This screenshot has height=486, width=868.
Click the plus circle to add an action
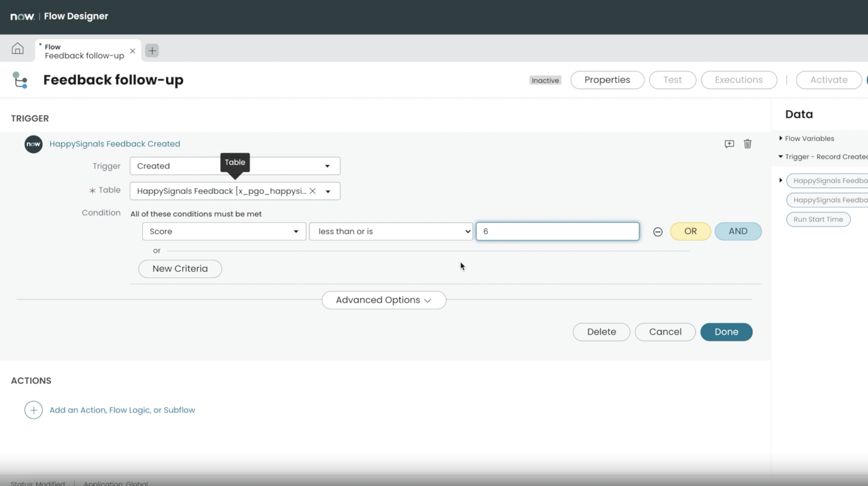point(33,410)
